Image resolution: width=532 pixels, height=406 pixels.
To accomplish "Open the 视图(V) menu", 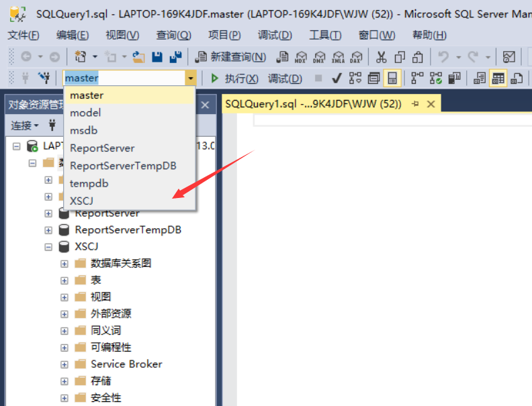I will [x=122, y=35].
